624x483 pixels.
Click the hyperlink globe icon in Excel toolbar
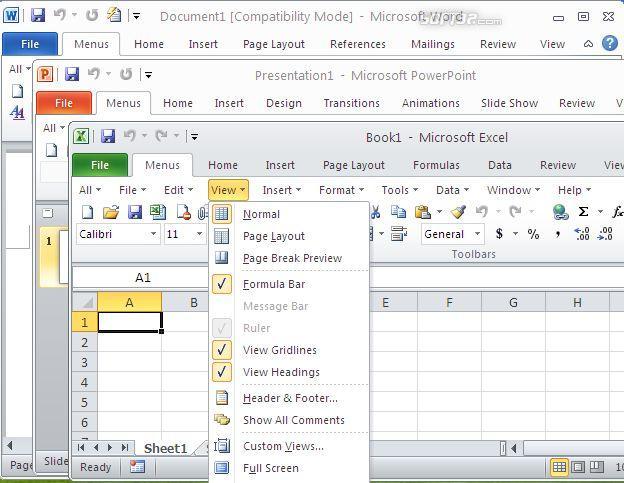pos(560,212)
